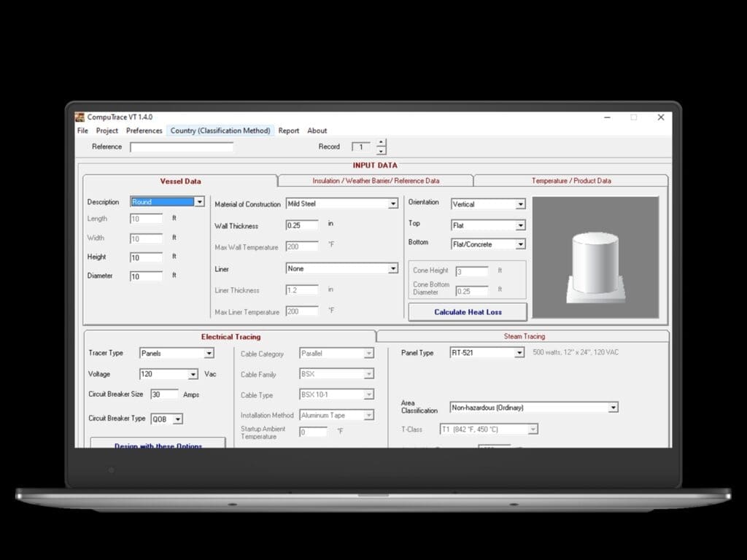Screen dimensions: 747x560
Task: Expand the Liner dropdown
Action: [x=392, y=269]
